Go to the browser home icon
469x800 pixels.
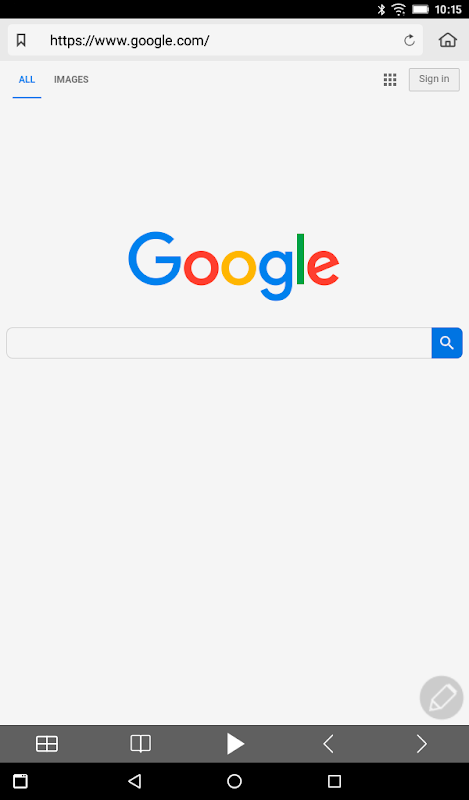click(448, 40)
